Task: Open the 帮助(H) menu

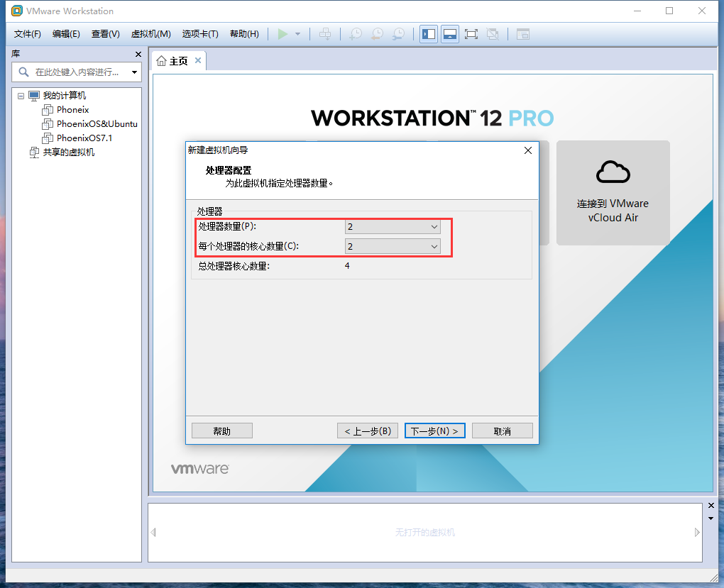Action: click(244, 34)
